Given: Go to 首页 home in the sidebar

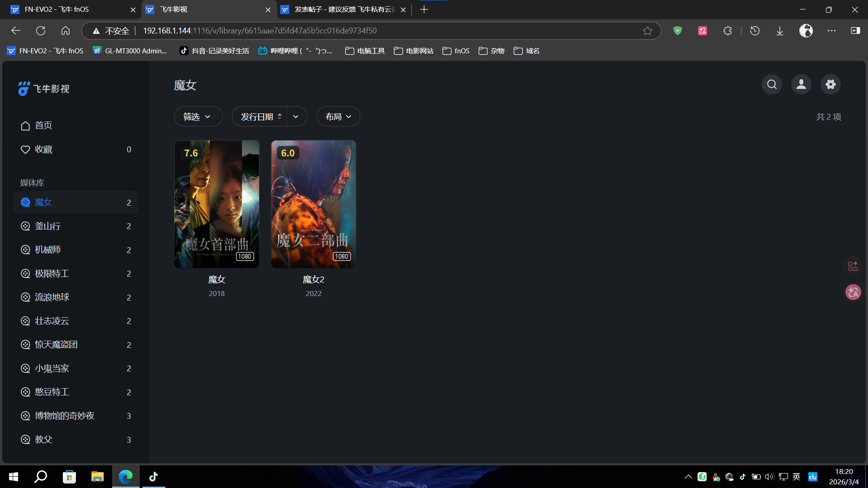Looking at the screenshot, I should point(43,126).
